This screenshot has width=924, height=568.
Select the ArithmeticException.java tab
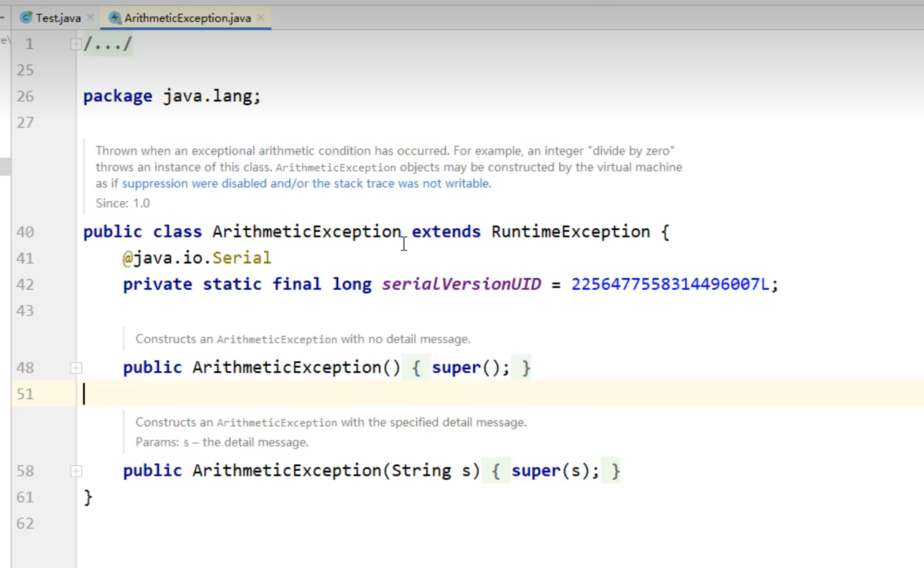(x=187, y=18)
